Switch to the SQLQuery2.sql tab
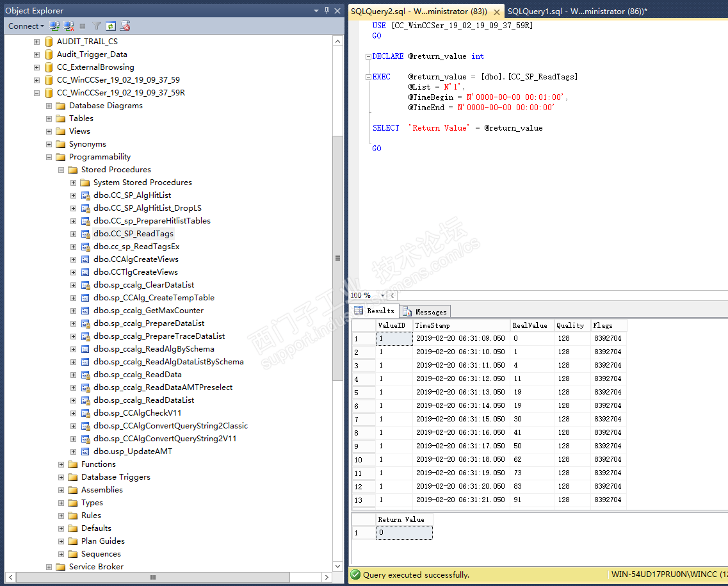The image size is (728, 586). point(419,11)
